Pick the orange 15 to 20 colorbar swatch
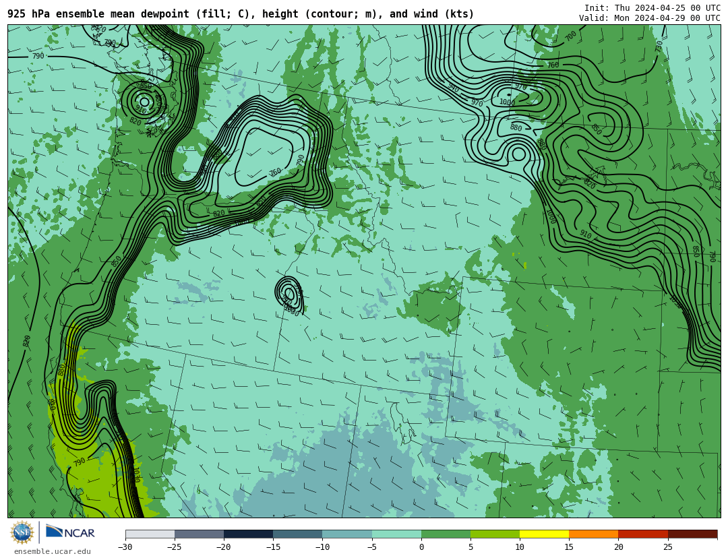This screenshot has width=728, height=560. pyautogui.click(x=594, y=534)
